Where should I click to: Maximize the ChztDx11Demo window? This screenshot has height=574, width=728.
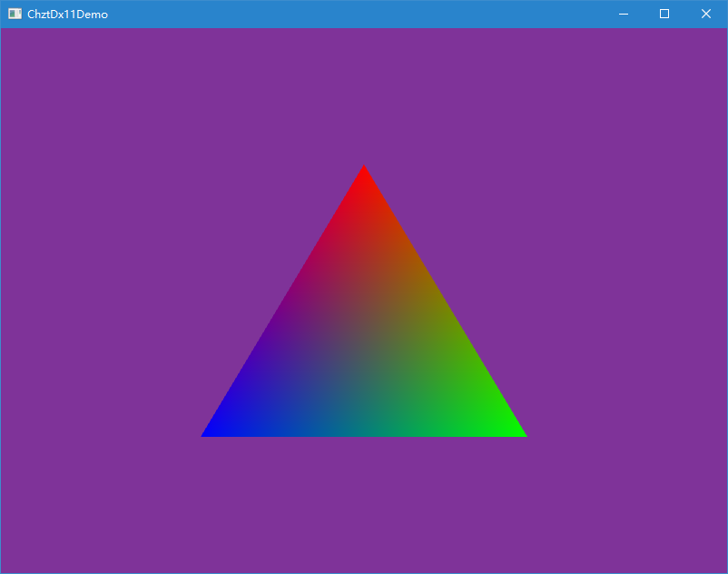pyautogui.click(x=664, y=14)
